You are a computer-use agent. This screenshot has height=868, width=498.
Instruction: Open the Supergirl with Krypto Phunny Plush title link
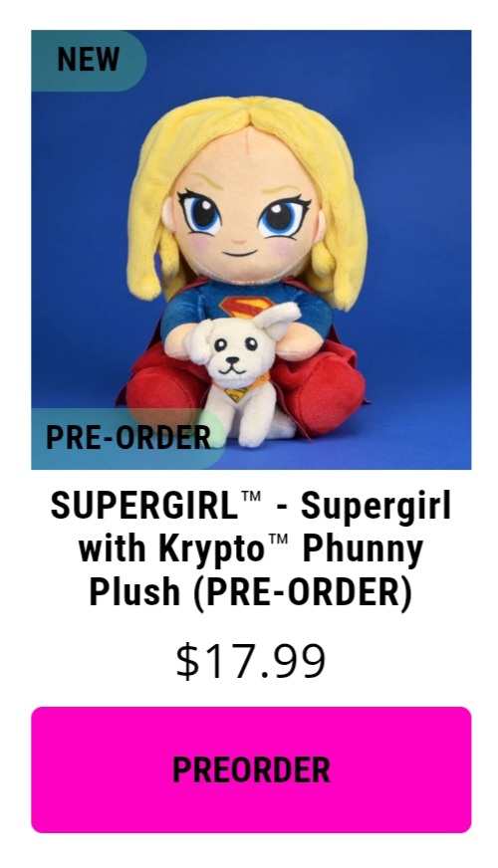(251, 548)
